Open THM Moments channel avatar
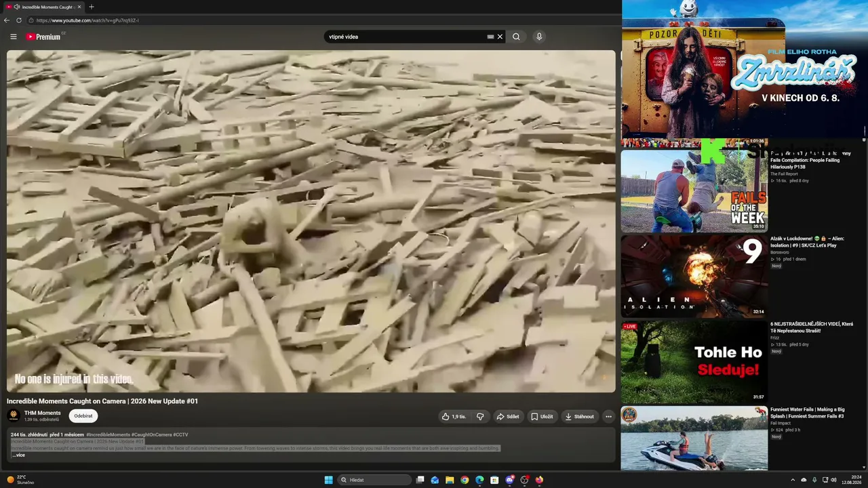The width and height of the screenshot is (868, 488). point(14,415)
